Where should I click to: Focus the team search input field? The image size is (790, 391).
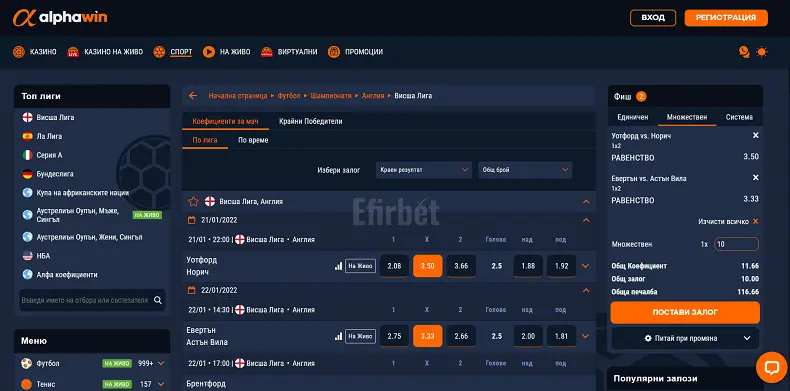86,300
